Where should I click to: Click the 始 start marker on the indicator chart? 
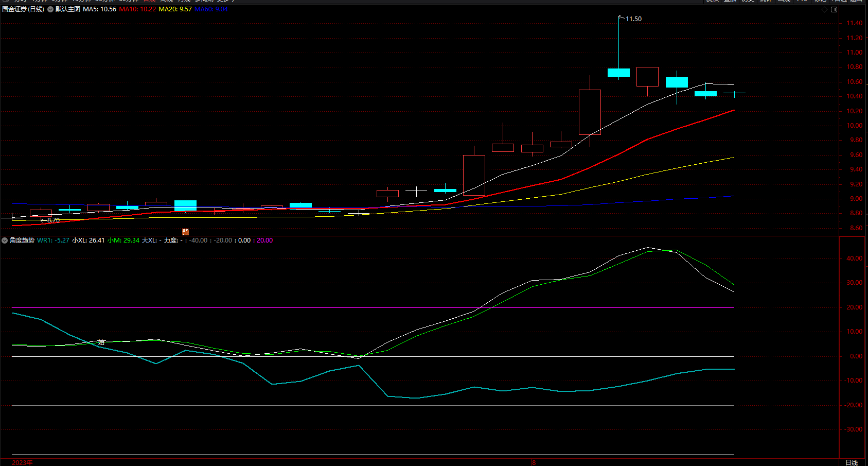point(101,342)
